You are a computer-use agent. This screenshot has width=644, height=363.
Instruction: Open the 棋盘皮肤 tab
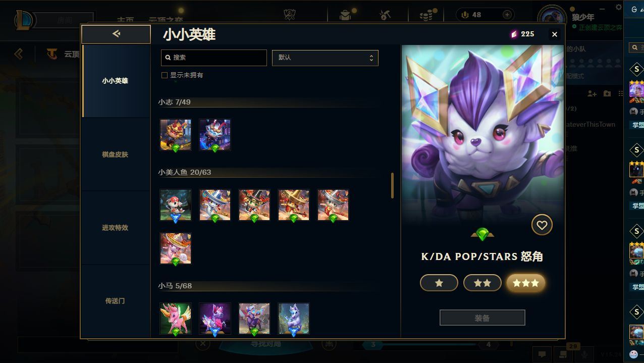tap(116, 154)
